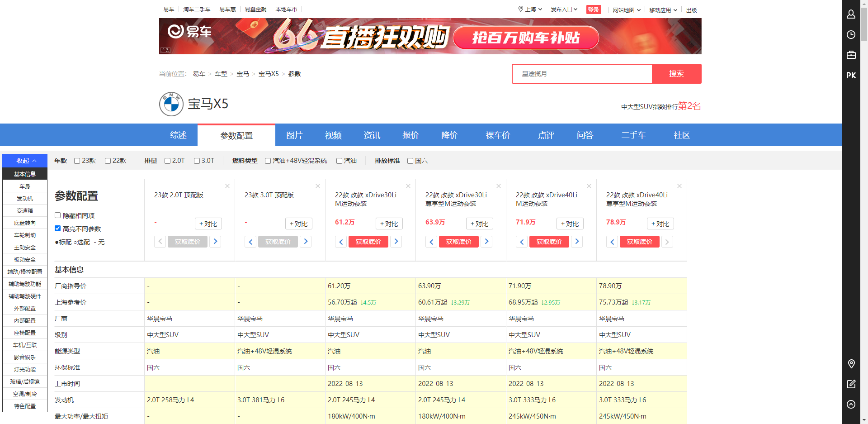Move the 63.9万 model column right
Image resolution: width=868 pixels, height=424 pixels.
pos(486,242)
